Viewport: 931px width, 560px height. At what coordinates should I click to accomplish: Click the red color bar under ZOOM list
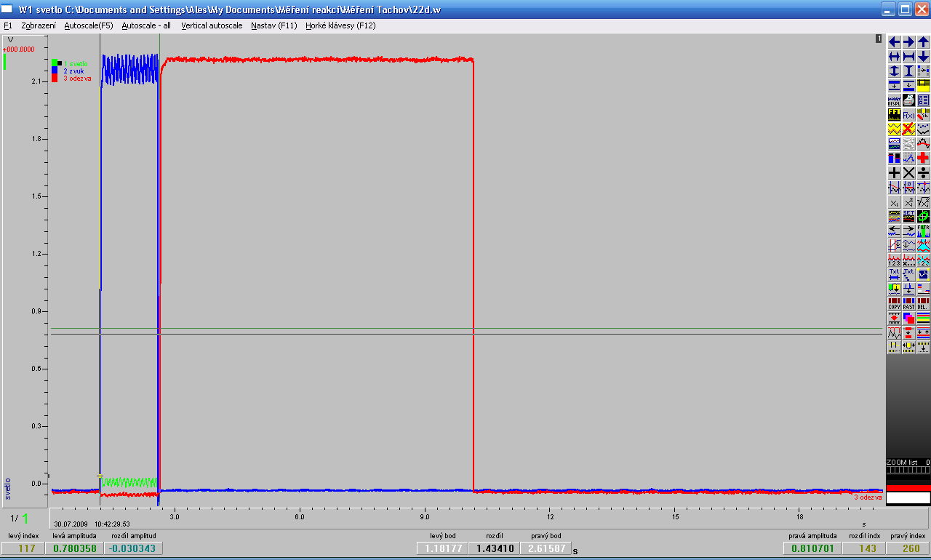pos(908,488)
